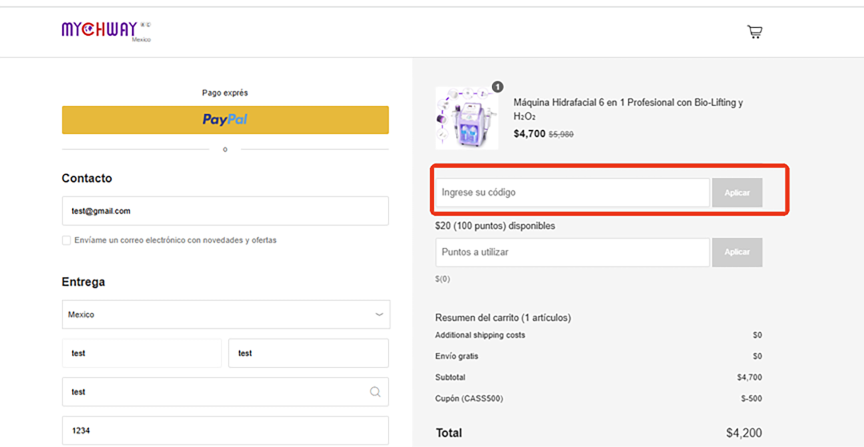Open the Mexico country dropdown

pyautogui.click(x=226, y=315)
